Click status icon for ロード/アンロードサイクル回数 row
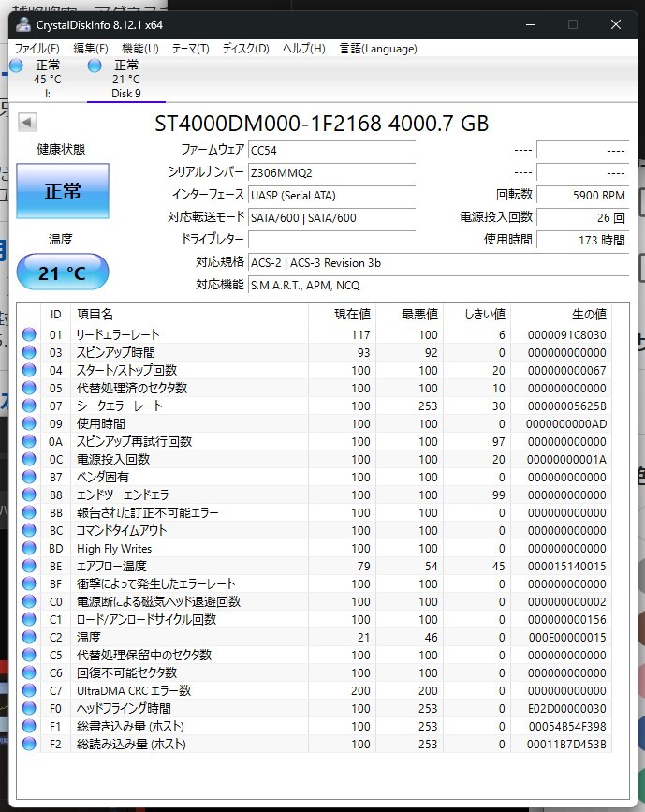The width and height of the screenshot is (645, 812). pyautogui.click(x=29, y=619)
